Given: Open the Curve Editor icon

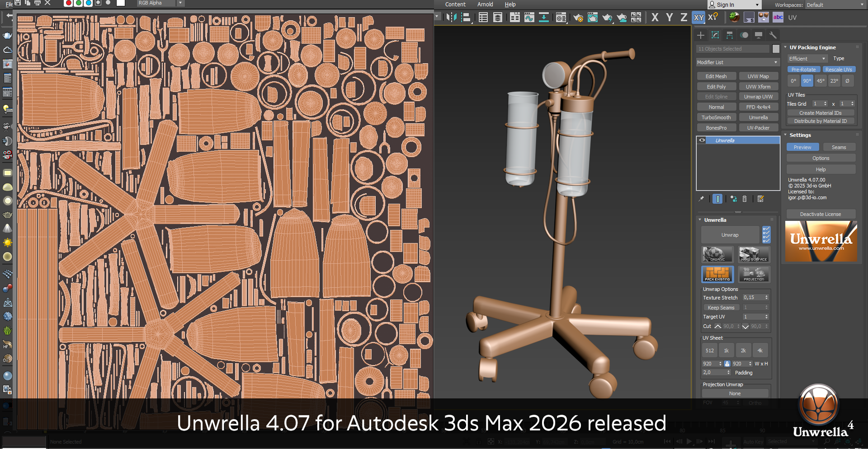Looking at the screenshot, I should click(x=529, y=18).
